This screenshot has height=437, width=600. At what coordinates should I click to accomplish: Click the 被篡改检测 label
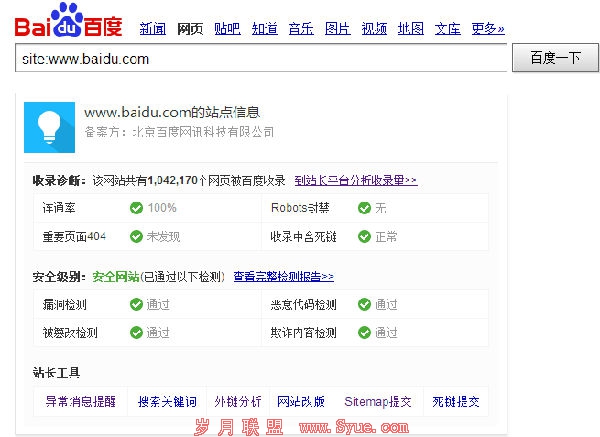(x=70, y=333)
